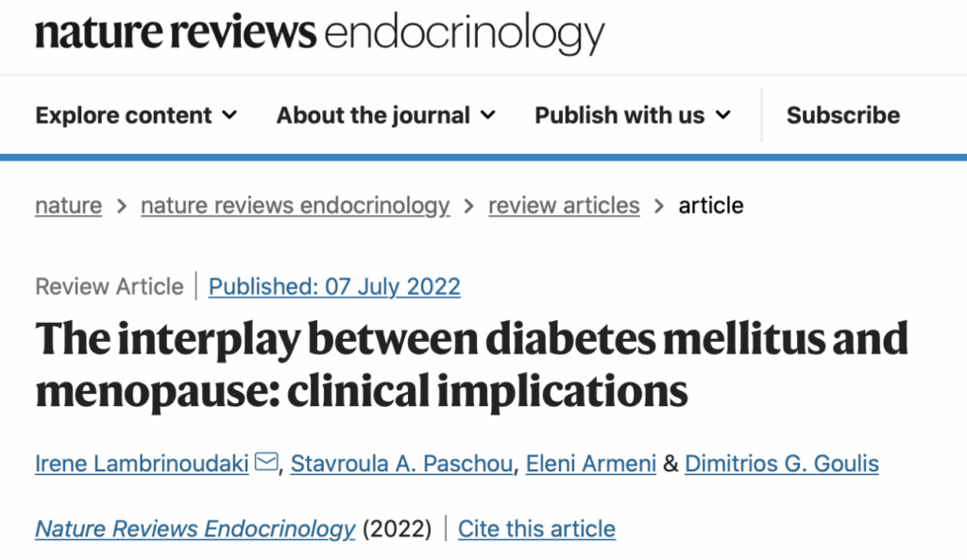Open the About the journal menu
967x560 pixels.
point(385,115)
